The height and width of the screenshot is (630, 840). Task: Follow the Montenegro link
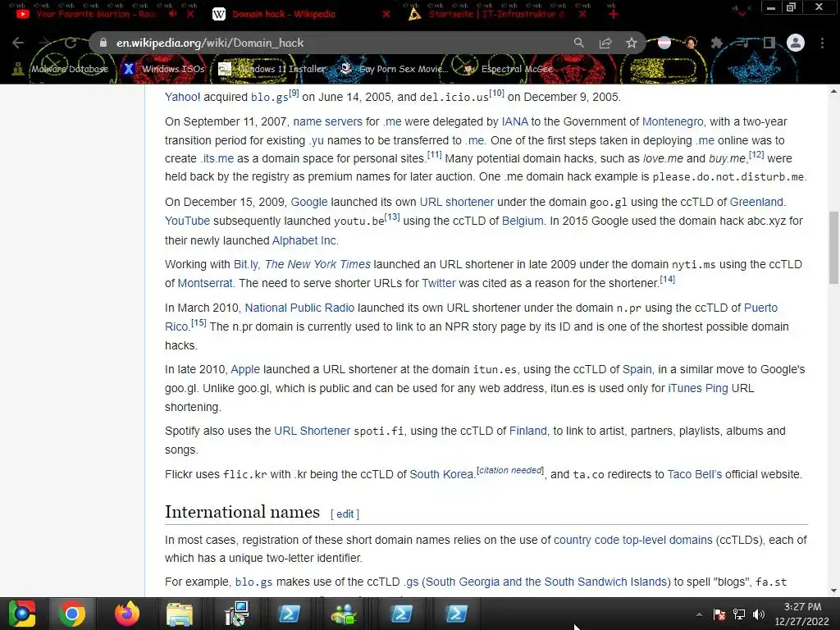pos(673,121)
